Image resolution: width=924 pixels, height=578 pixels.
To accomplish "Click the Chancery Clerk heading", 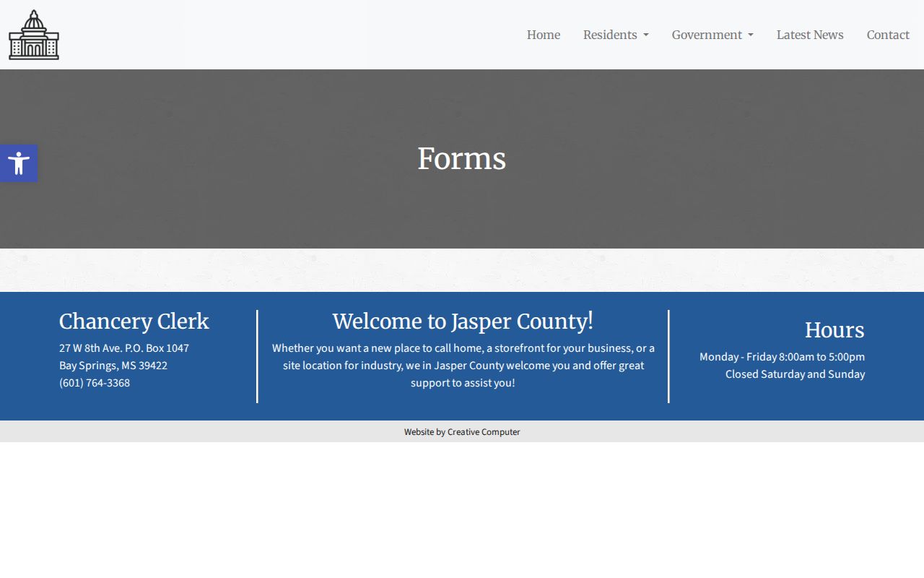I will click(134, 322).
